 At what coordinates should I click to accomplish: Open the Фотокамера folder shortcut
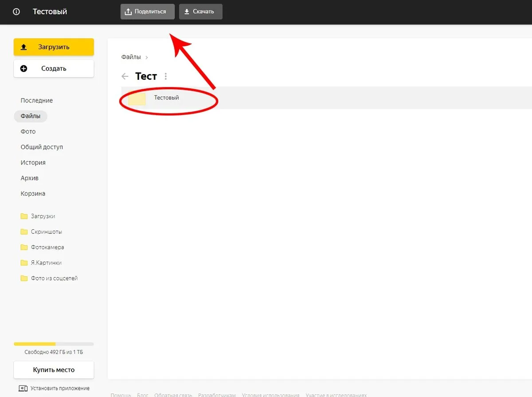click(x=42, y=248)
